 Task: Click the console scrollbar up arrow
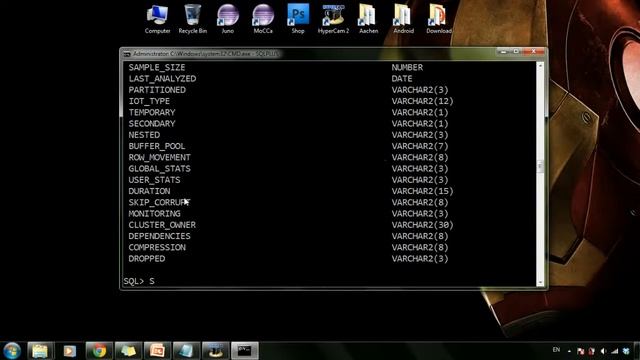[540, 65]
